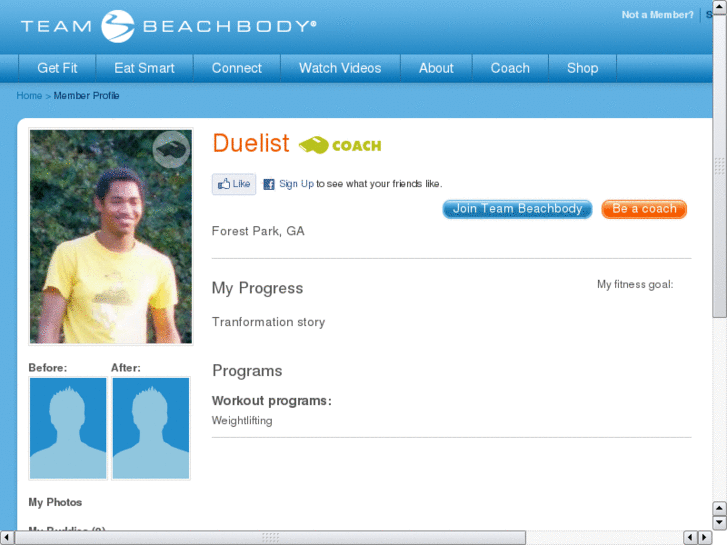Click the vertical scrollbar thumb

[x=719, y=166]
